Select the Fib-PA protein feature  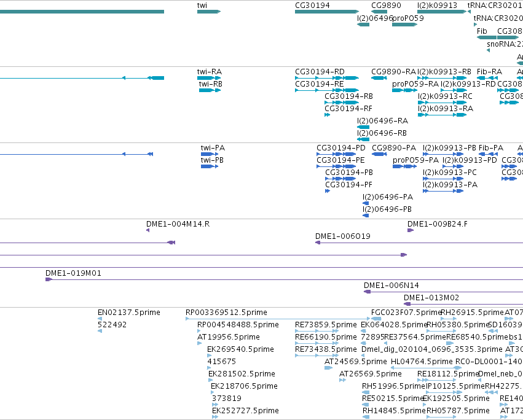pyautogui.click(x=488, y=154)
